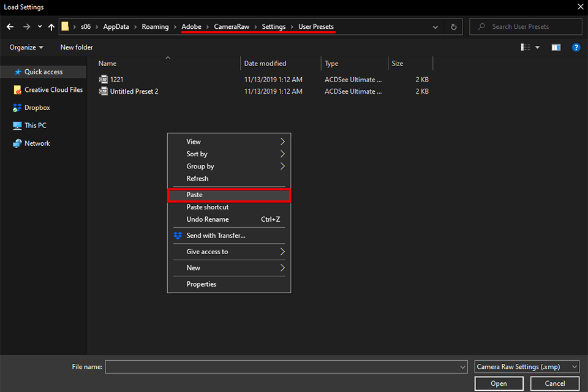Choose Refresh from context menu
Viewport: 588px width, 392px height.
click(x=229, y=179)
